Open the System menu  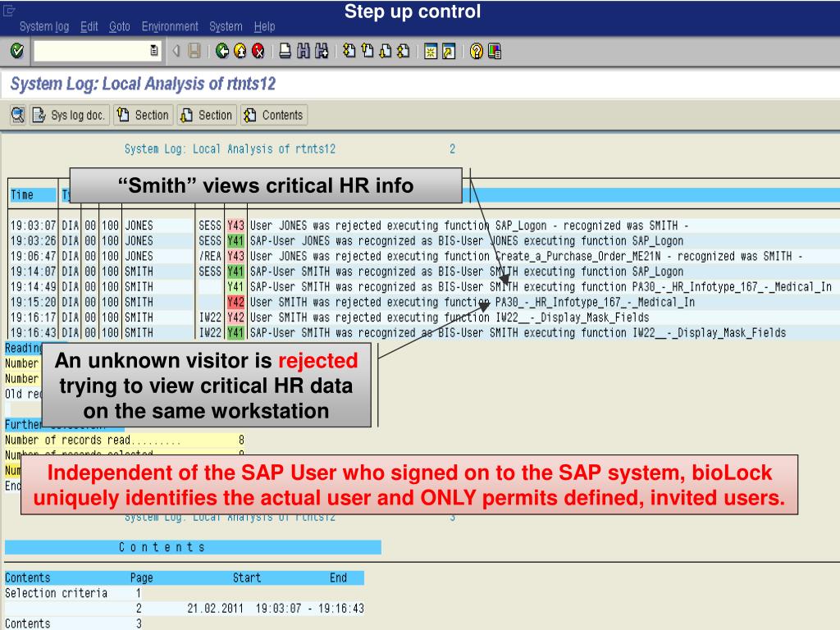226,26
